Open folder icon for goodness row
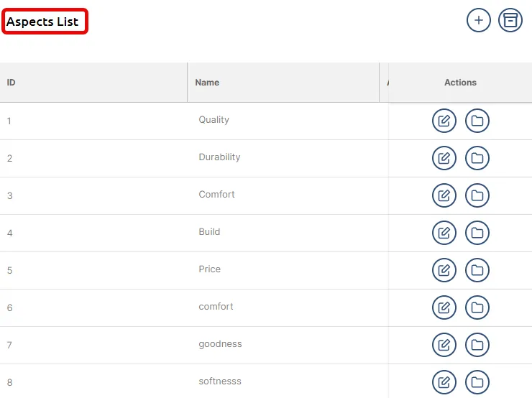The height and width of the screenshot is (398, 532). coord(477,345)
